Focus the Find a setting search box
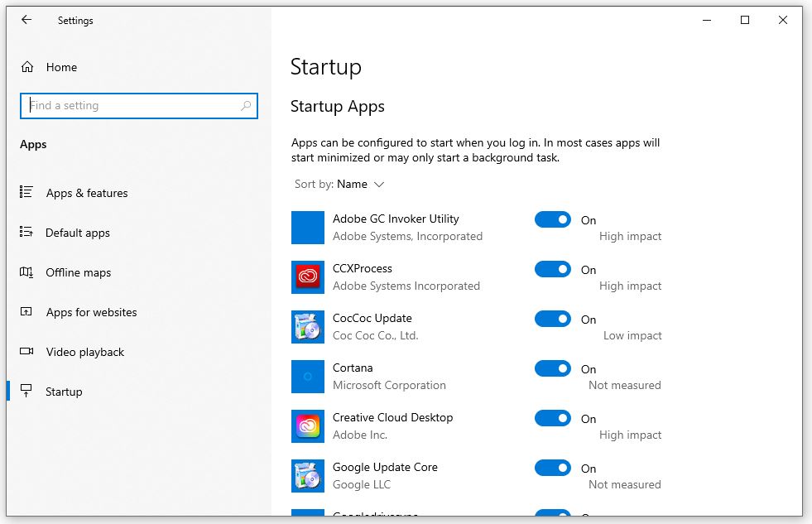812x524 pixels. 139,106
